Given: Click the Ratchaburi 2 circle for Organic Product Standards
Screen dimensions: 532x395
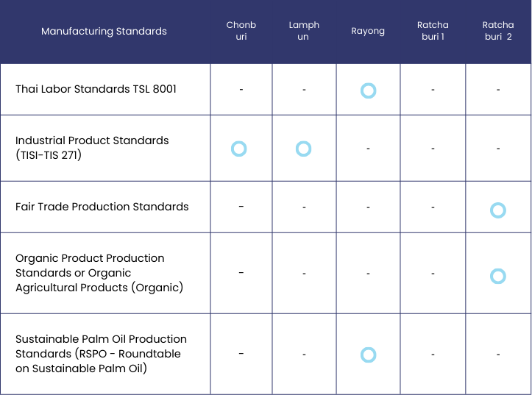Looking at the screenshot, I should click(x=498, y=277).
